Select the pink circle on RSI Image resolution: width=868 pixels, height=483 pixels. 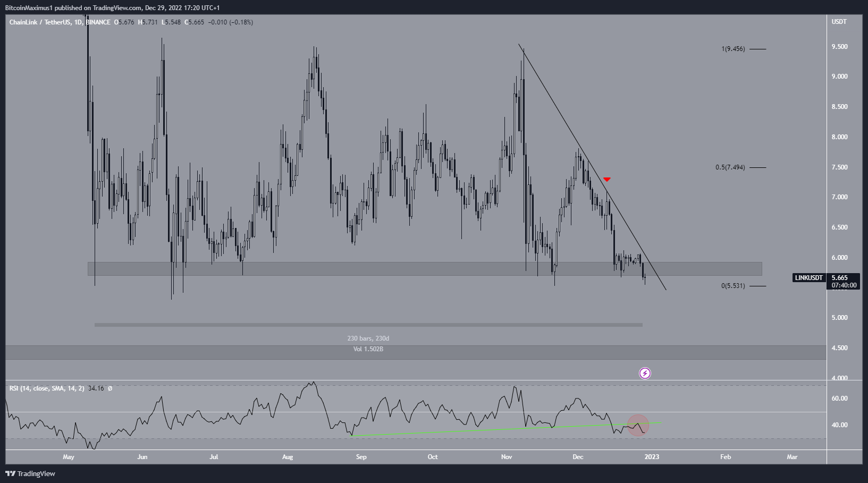pos(638,425)
